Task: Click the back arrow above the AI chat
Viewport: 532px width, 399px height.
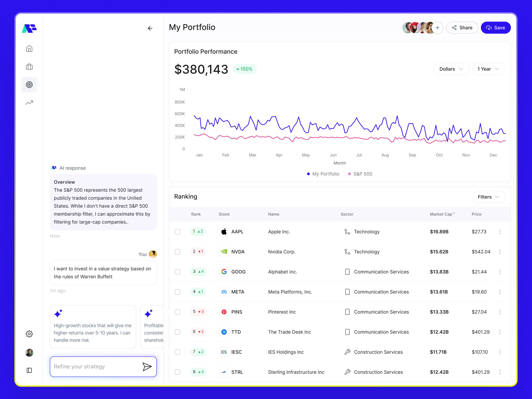Action: click(x=150, y=28)
